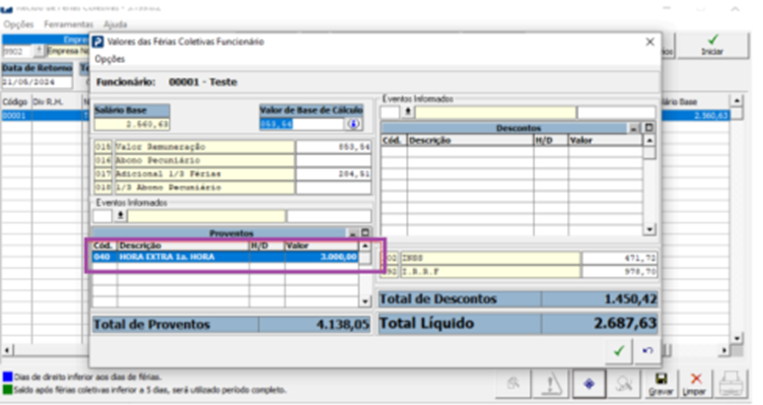Open the dialog's Opções menu
The width and height of the screenshot is (763, 405).
[x=110, y=59]
